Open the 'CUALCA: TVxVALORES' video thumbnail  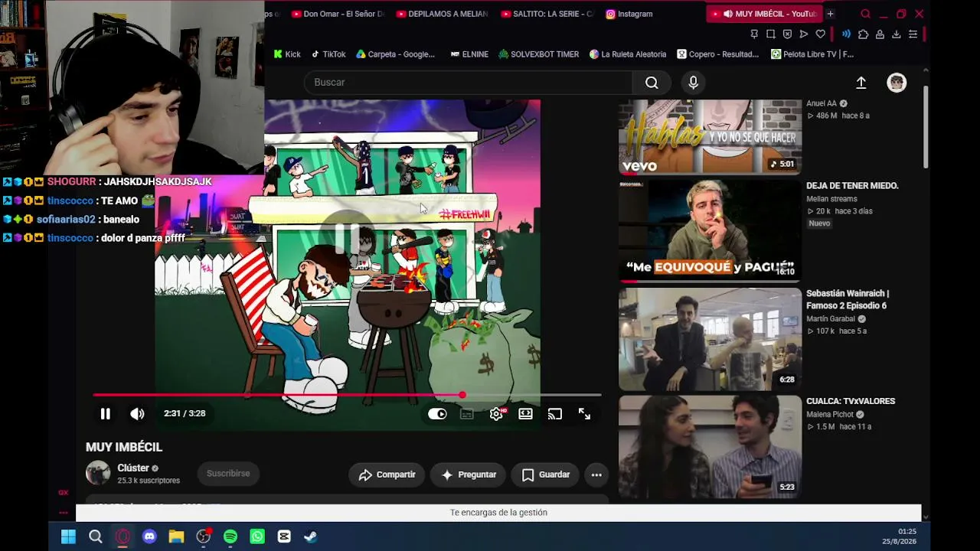[710, 446]
